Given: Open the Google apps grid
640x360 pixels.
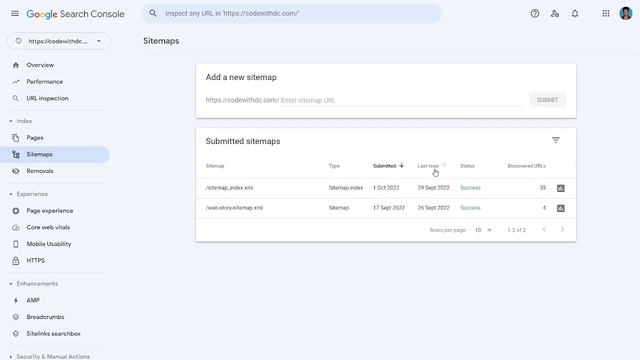Looking at the screenshot, I should point(606,13).
